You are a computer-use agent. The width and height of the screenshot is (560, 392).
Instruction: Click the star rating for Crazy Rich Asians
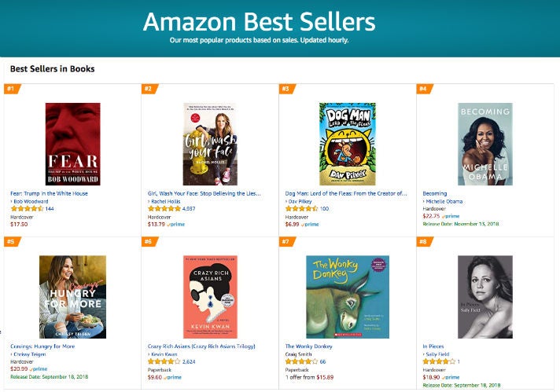164,362
